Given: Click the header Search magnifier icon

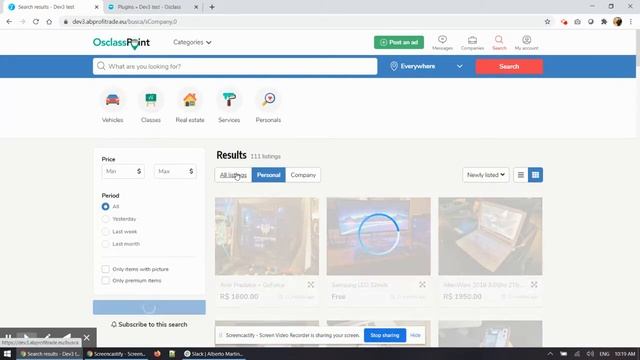Looking at the screenshot, I should [499, 42].
